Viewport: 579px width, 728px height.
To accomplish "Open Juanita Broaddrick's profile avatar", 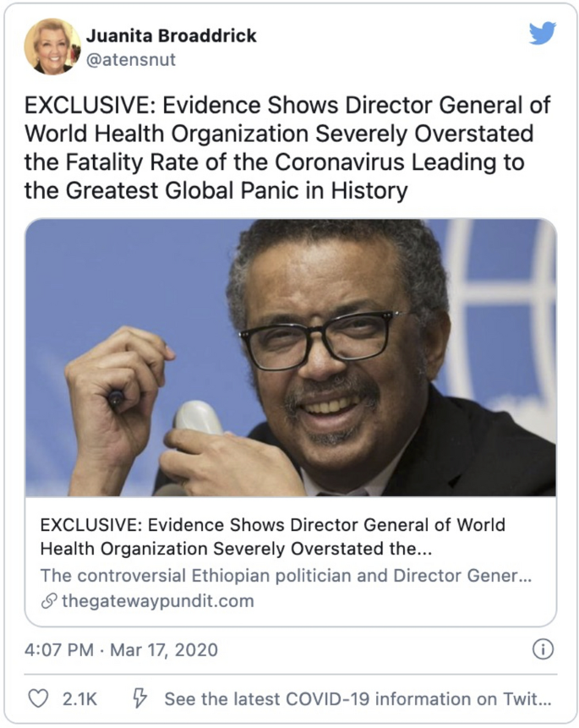I will point(52,47).
